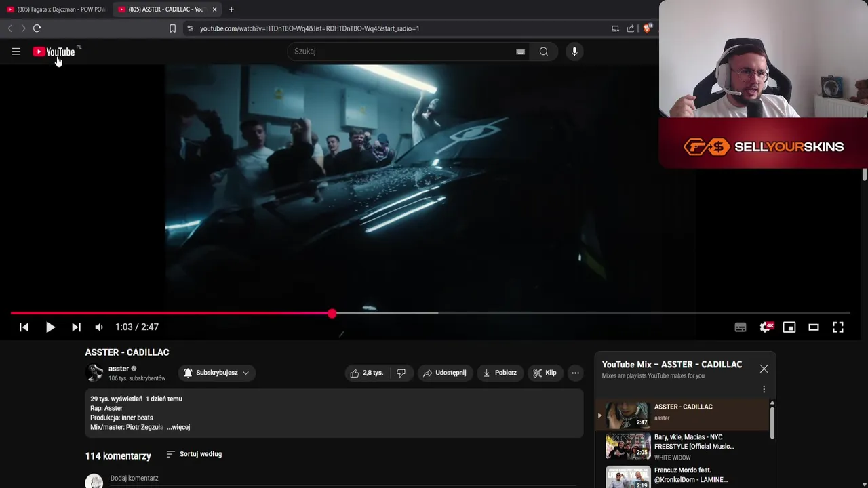Click the 114 komentarzy heading

coord(118,456)
